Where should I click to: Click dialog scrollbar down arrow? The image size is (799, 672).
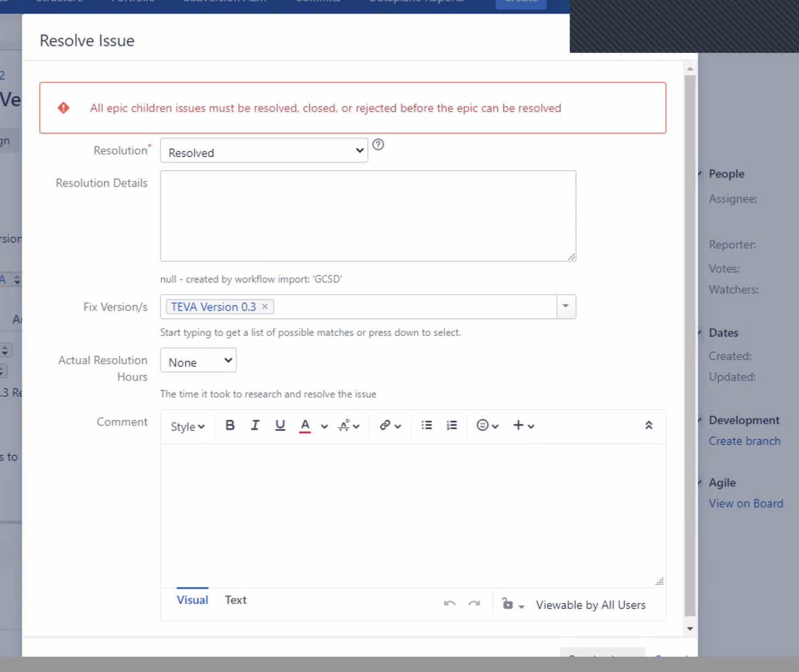point(690,629)
